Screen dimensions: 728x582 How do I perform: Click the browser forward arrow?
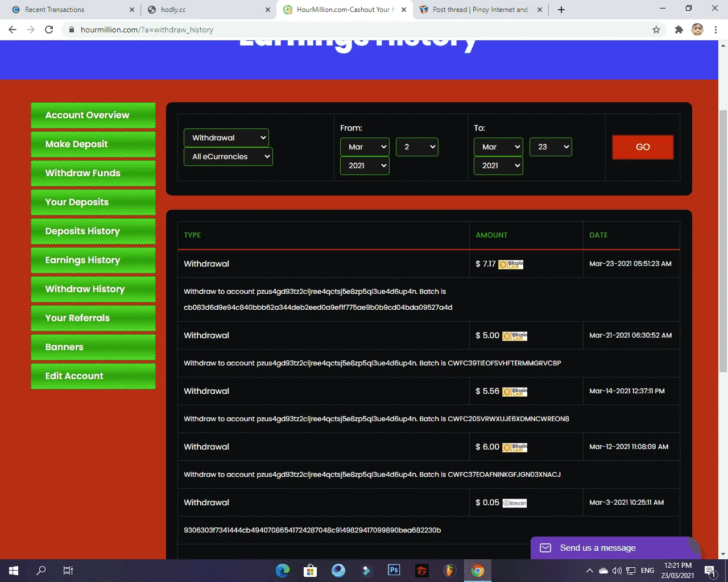pyautogui.click(x=31, y=30)
